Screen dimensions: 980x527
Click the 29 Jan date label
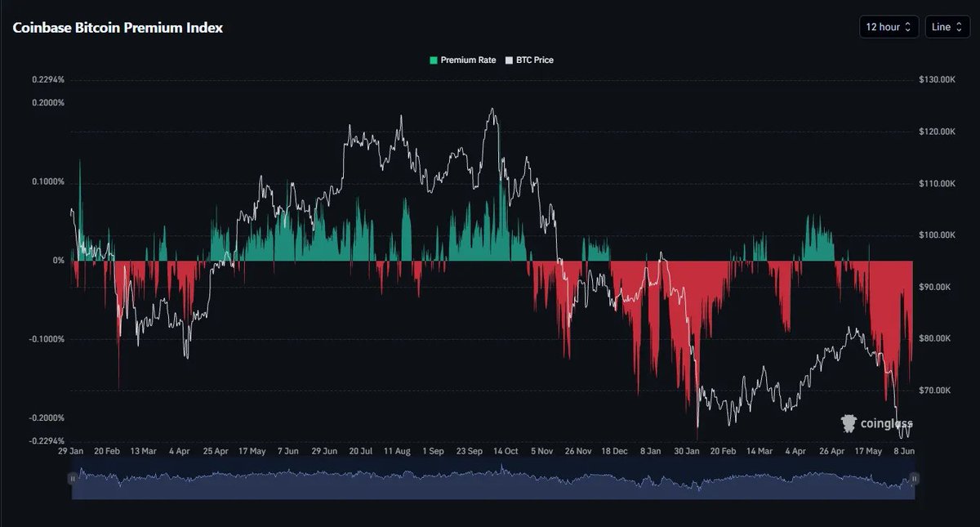click(x=72, y=451)
